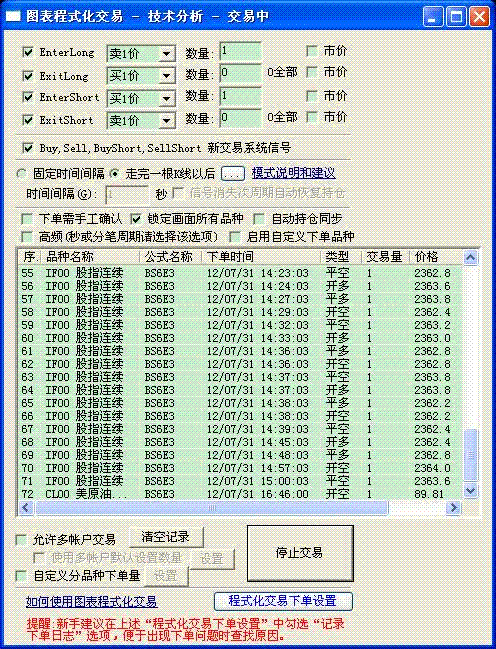Open 如何使用图表程式化交易 link
Image resolution: width=496 pixels, height=649 pixels.
click(91, 601)
